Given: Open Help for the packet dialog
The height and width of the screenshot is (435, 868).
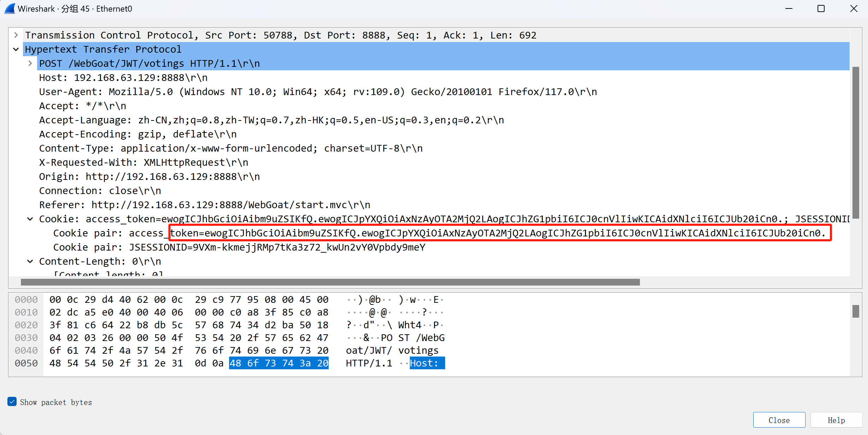Looking at the screenshot, I should point(836,420).
